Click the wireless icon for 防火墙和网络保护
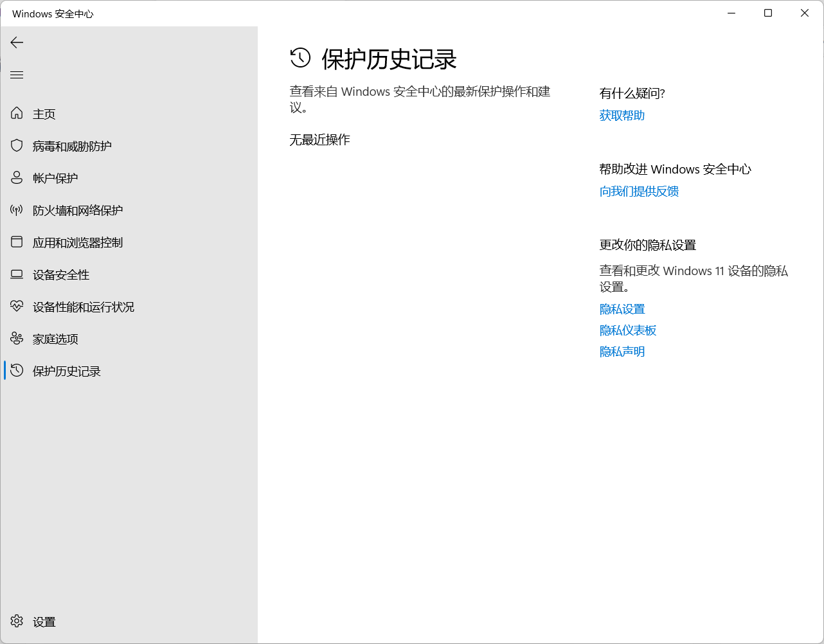Image resolution: width=824 pixels, height=644 pixels. pyautogui.click(x=17, y=210)
